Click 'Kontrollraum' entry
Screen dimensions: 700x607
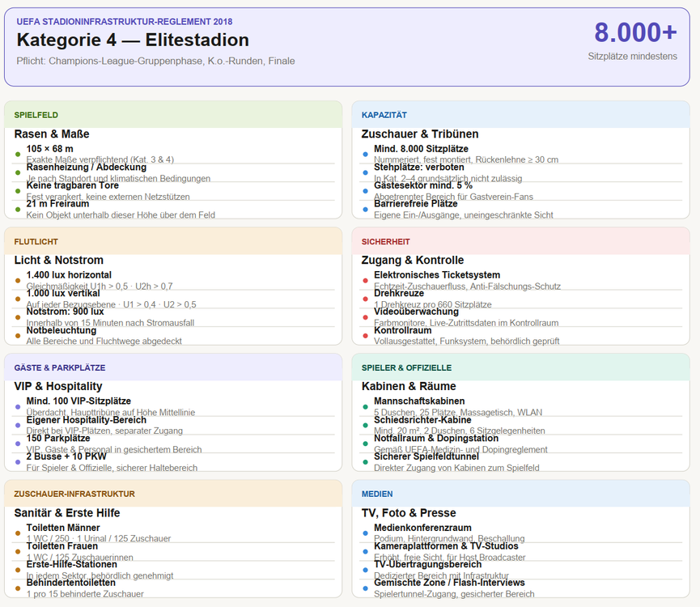coord(403,330)
